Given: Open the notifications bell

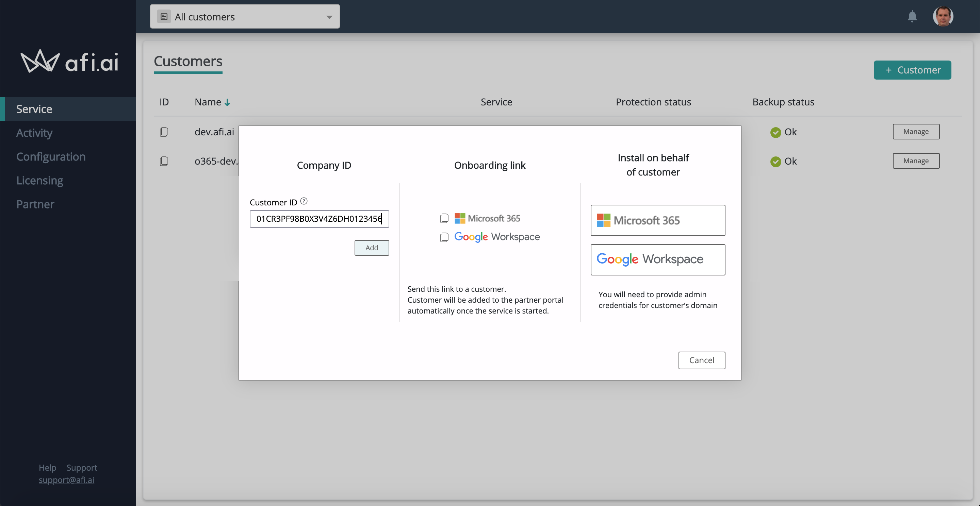Looking at the screenshot, I should point(912,16).
